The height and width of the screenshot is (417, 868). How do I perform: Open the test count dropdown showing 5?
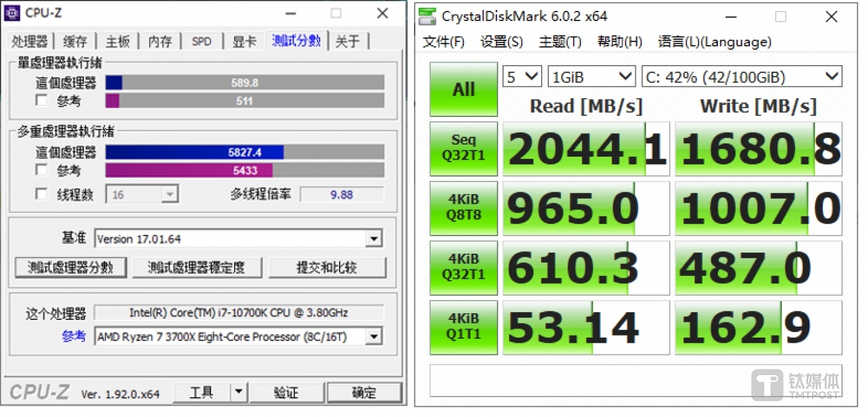522,77
